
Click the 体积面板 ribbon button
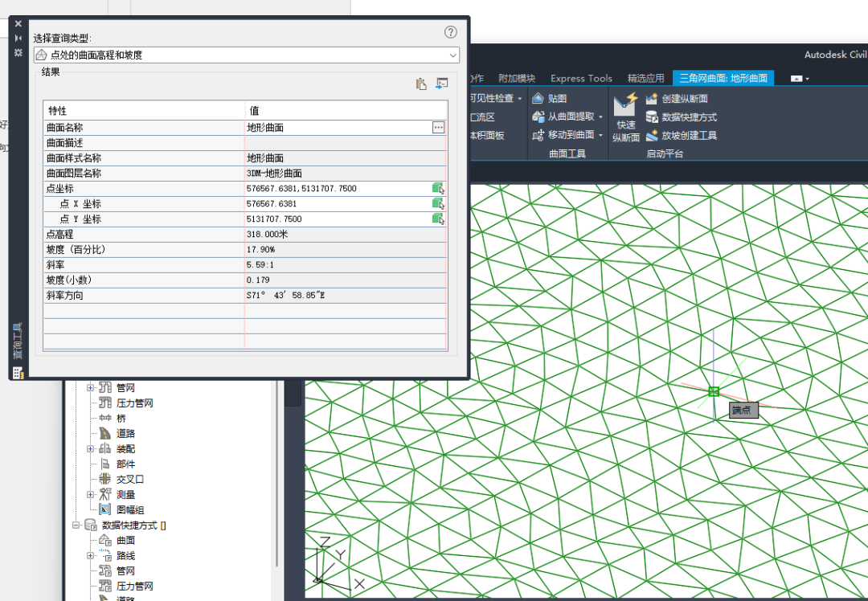pyautogui.click(x=486, y=135)
